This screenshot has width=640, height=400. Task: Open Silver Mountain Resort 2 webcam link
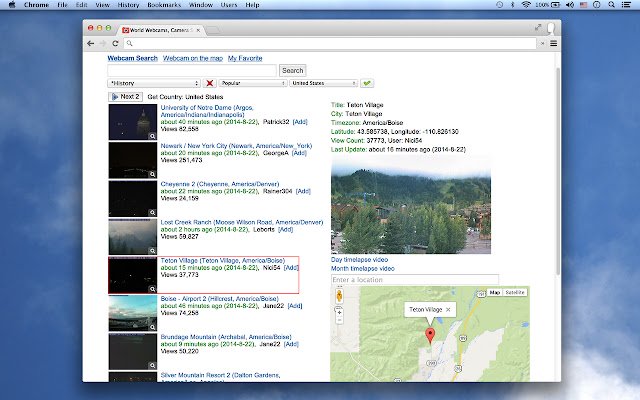click(220, 378)
